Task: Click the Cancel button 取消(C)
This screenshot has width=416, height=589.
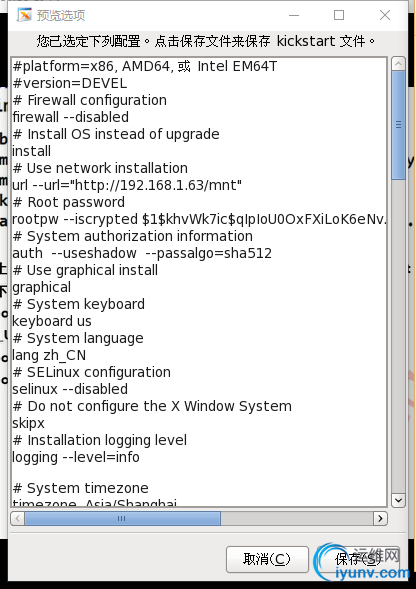Action: pyautogui.click(x=267, y=559)
